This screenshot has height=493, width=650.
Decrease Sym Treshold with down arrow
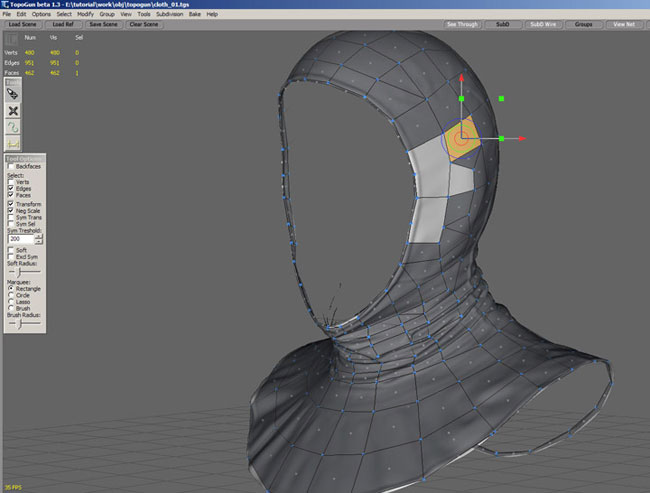click(39, 241)
